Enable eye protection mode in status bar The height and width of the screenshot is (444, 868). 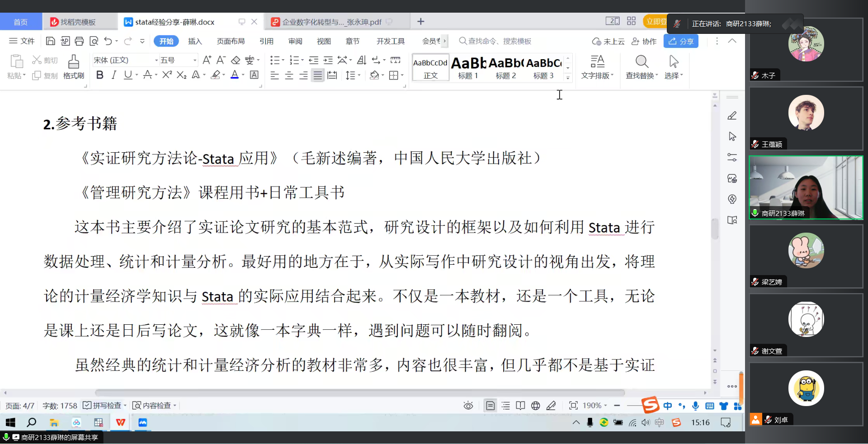click(x=468, y=406)
